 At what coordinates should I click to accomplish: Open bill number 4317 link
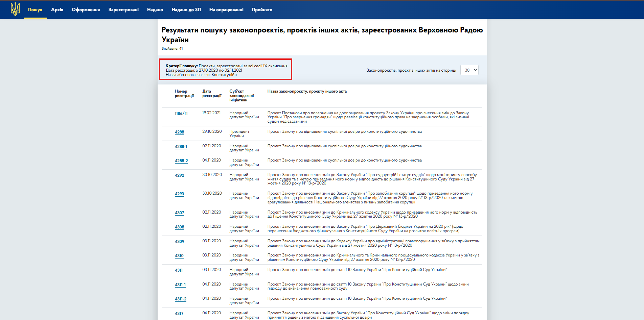pyautogui.click(x=179, y=314)
